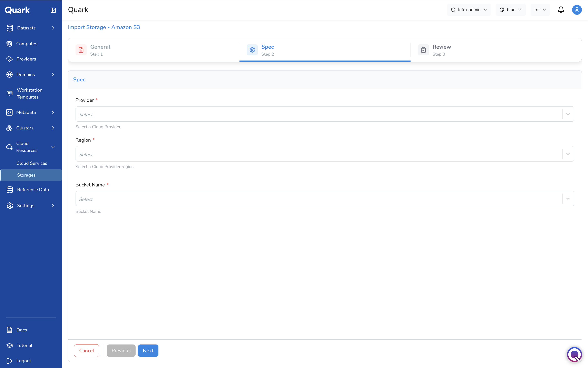Screen dimensions: 588x368
Task: Go to General Step 1 tab
Action: click(x=154, y=50)
